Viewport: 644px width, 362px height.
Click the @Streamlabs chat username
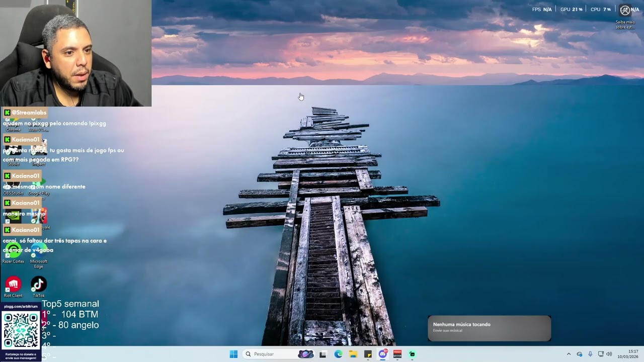(29, 113)
